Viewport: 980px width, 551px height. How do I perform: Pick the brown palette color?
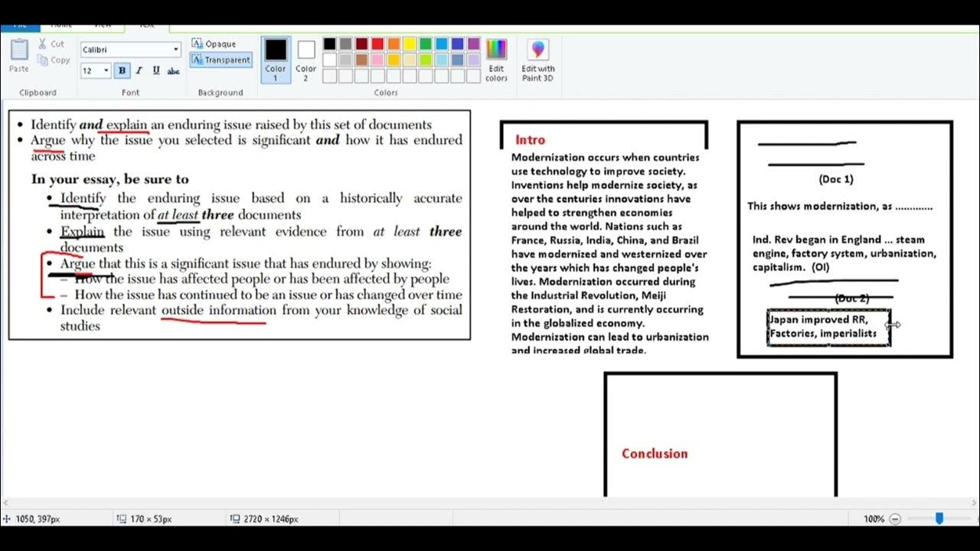point(361,60)
